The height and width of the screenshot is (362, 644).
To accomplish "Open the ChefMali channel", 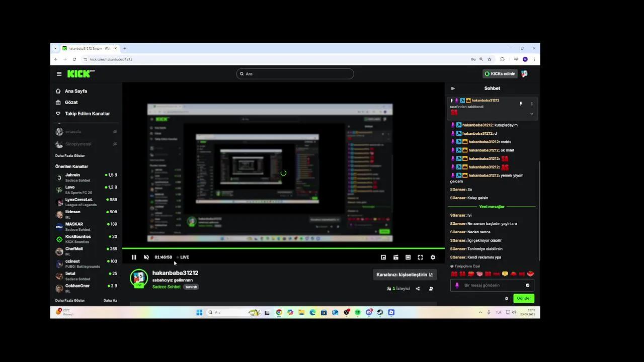I will click(x=86, y=251).
